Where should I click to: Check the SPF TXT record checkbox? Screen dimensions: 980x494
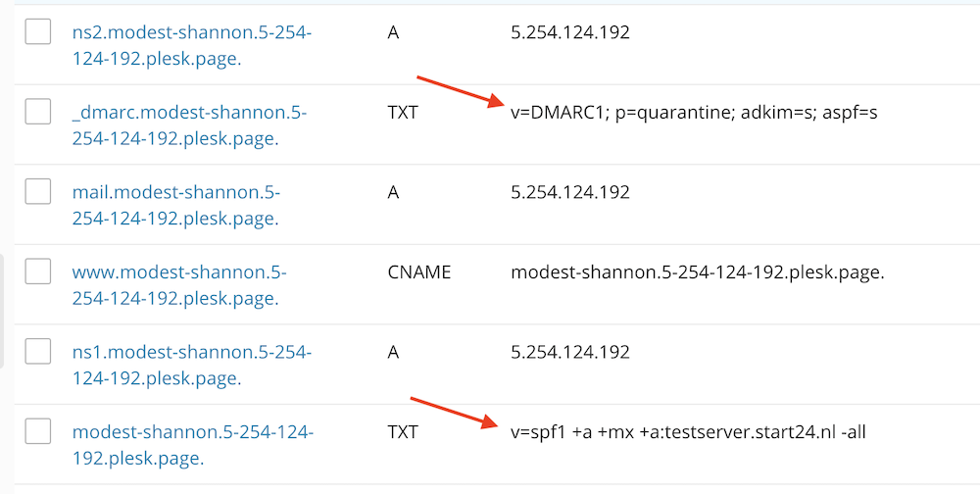tap(38, 430)
